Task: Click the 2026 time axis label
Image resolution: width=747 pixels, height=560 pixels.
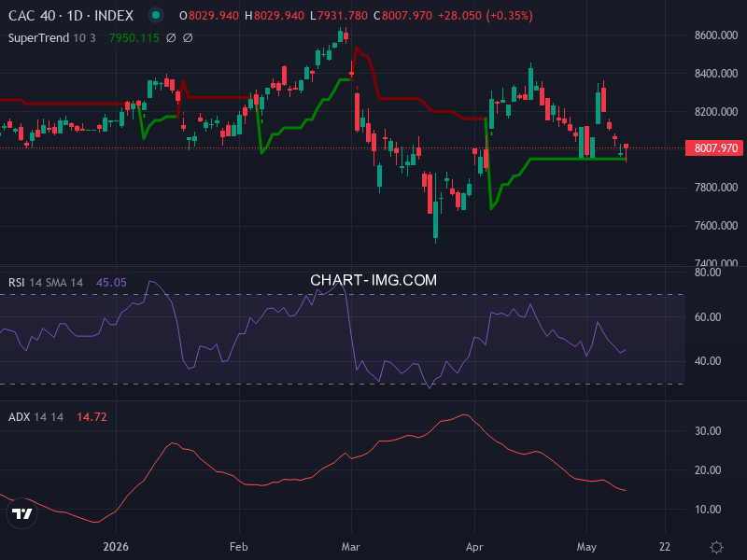Action: [116, 547]
